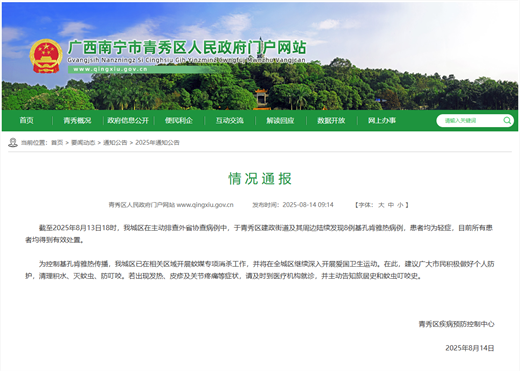
Task: Focus the keyword search input field
Action: (470, 120)
